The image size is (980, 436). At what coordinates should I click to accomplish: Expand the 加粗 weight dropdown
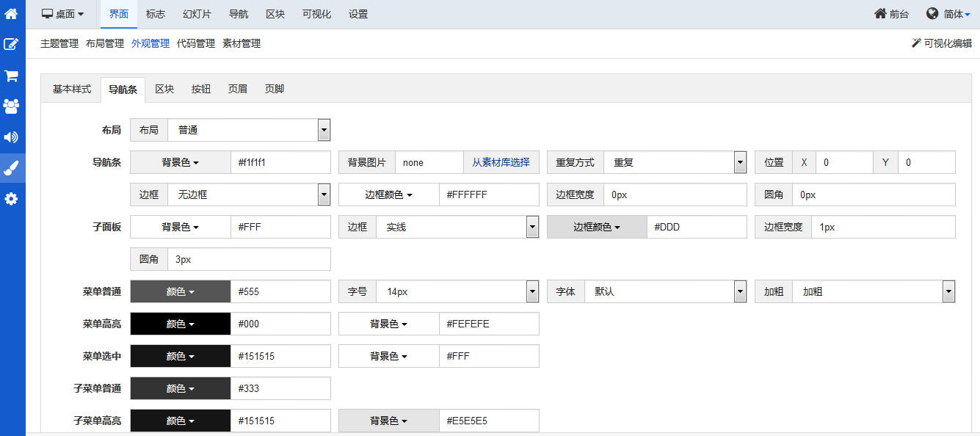(874, 291)
